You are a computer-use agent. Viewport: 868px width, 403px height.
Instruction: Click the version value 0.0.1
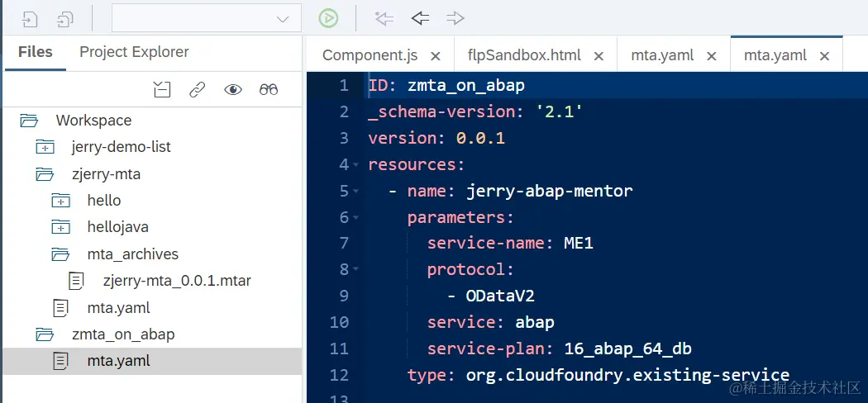pos(480,138)
